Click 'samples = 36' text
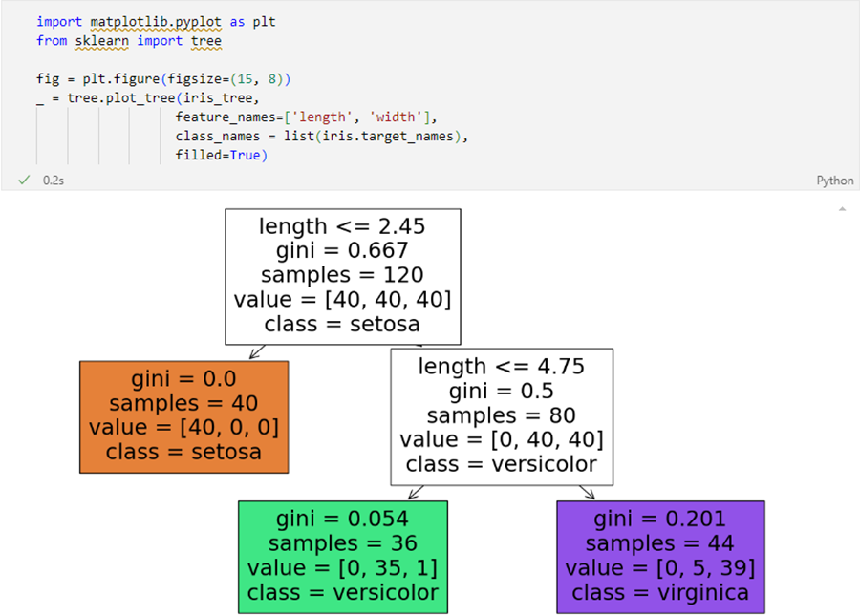Viewport: 860px width, 616px height. coord(343,543)
